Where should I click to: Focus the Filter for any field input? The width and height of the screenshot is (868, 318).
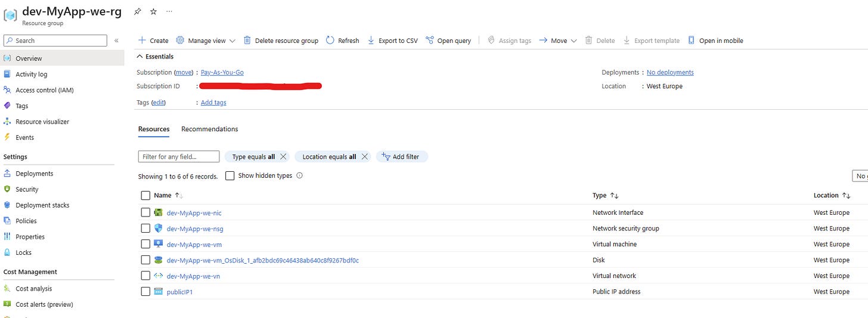coord(179,157)
